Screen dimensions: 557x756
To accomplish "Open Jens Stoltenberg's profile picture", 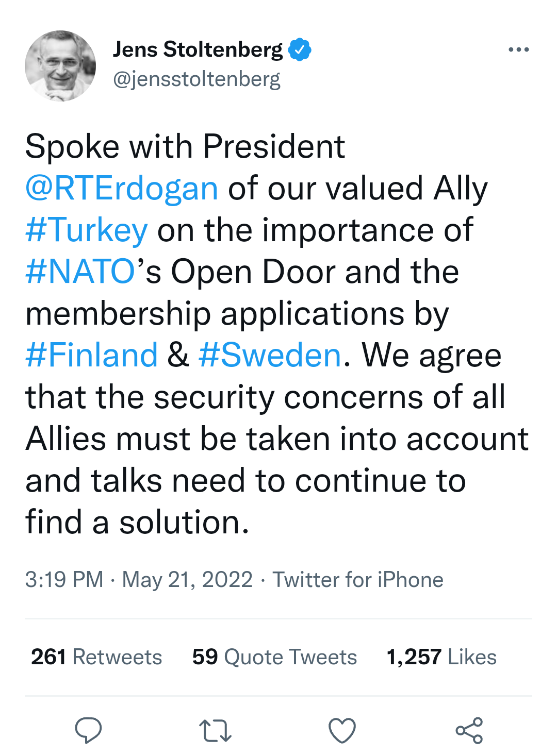I will coord(60,66).
